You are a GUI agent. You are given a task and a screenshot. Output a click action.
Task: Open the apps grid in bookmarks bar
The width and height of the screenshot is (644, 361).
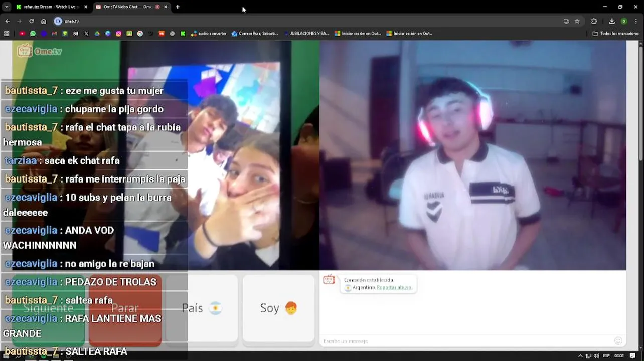click(x=7, y=34)
